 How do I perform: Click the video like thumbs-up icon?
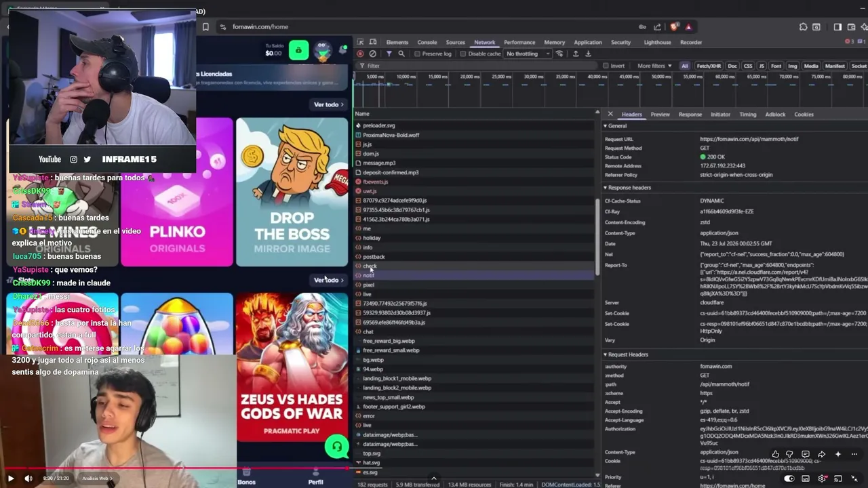(775, 454)
